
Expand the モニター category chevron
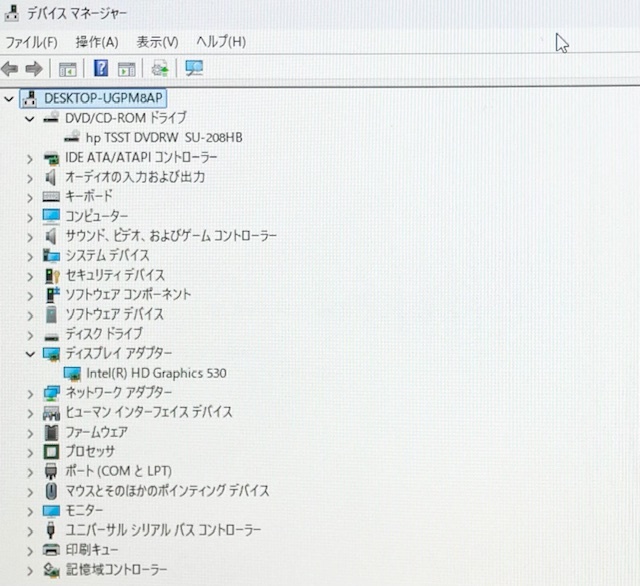29,511
